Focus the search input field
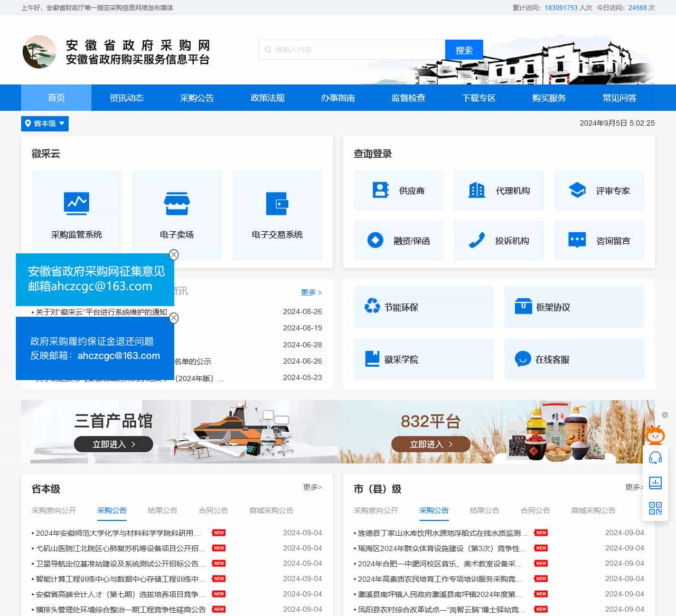Image resolution: width=676 pixels, height=616 pixels. coord(352,50)
